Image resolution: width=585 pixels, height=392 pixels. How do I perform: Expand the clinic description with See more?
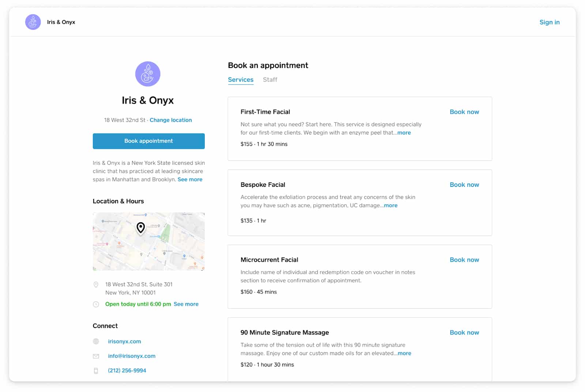tap(190, 179)
